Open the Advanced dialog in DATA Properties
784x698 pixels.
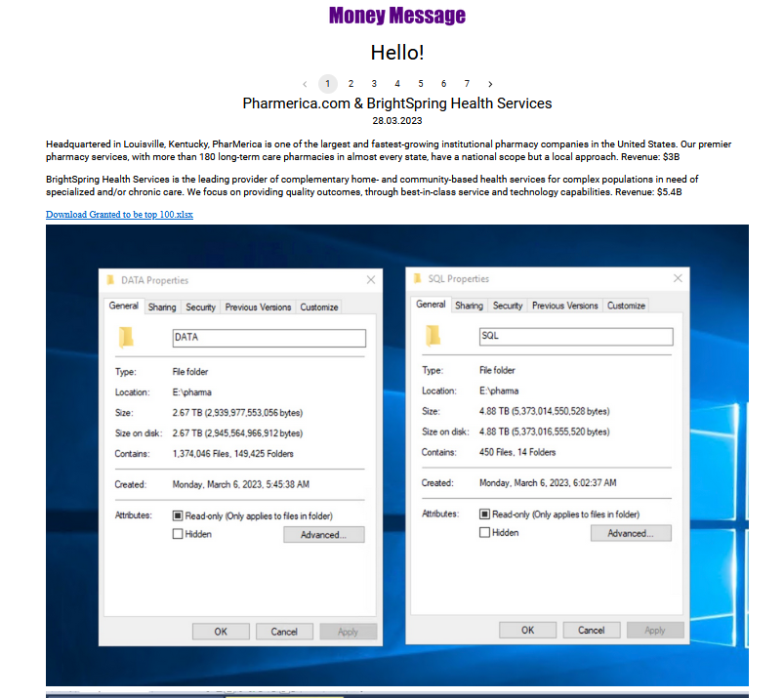click(324, 534)
